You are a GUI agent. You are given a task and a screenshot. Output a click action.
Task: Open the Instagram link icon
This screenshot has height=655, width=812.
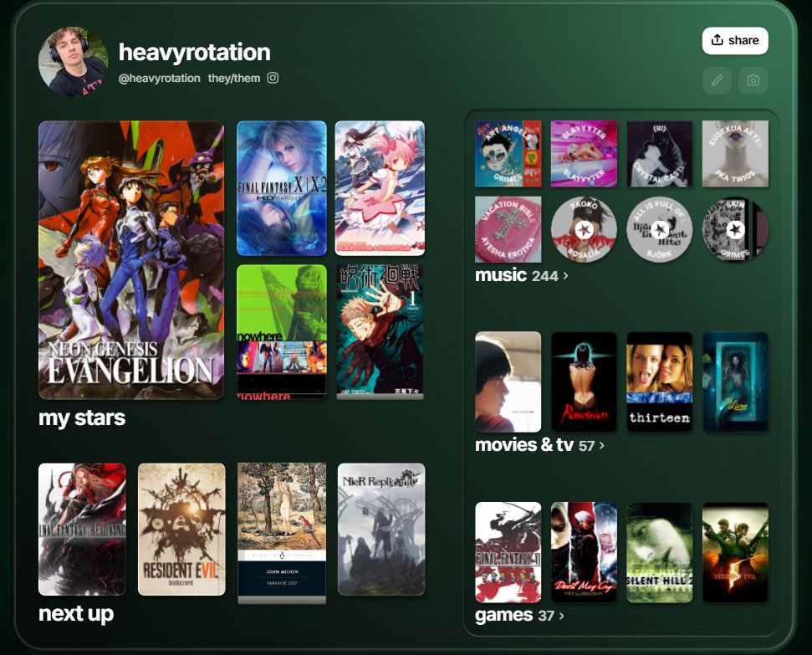click(273, 78)
